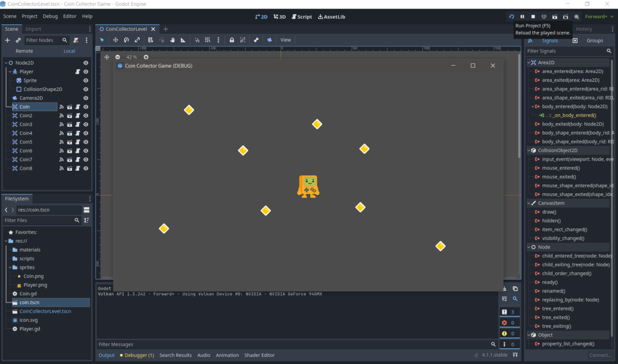Toggle warning messages filter in Output
Image resolution: width=618 pixels, height=364 pixels.
(x=508, y=333)
